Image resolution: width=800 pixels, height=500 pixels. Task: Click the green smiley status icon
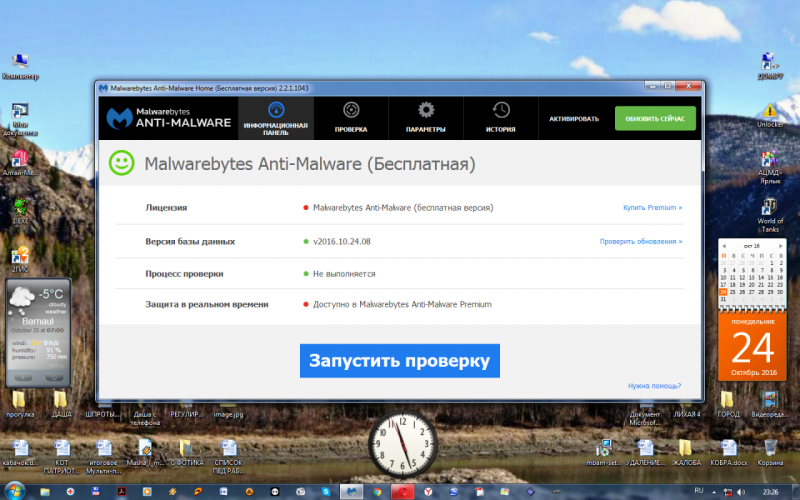tap(121, 163)
